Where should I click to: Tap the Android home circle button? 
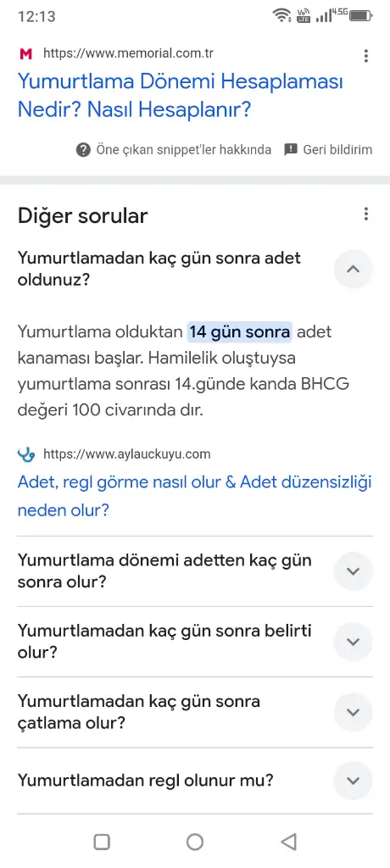click(195, 842)
